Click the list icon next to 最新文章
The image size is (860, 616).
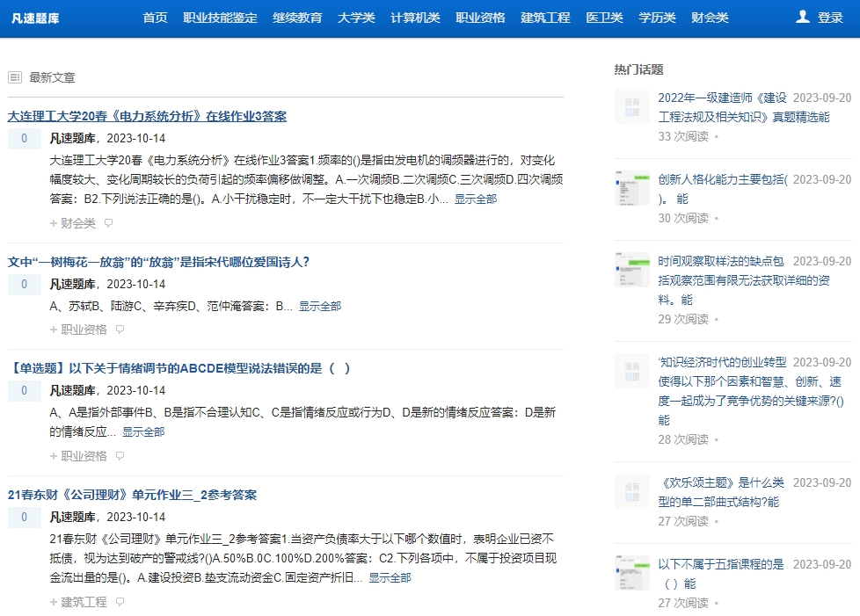[15, 76]
